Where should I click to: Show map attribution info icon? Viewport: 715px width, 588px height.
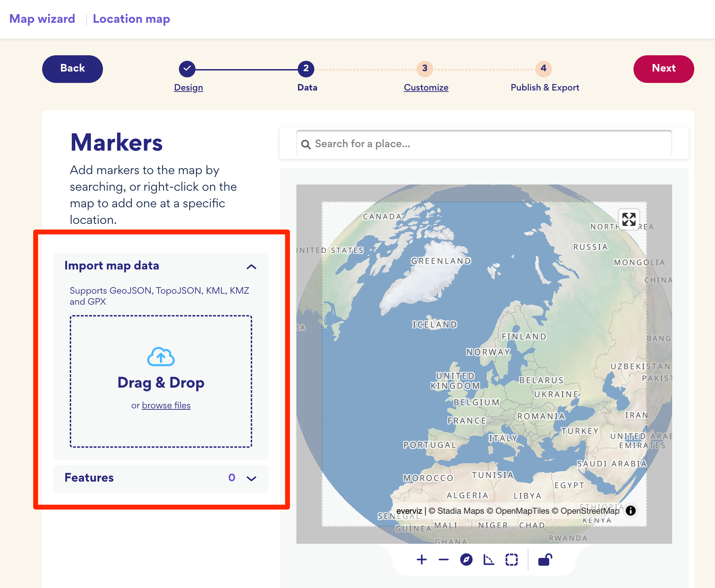pyautogui.click(x=631, y=511)
